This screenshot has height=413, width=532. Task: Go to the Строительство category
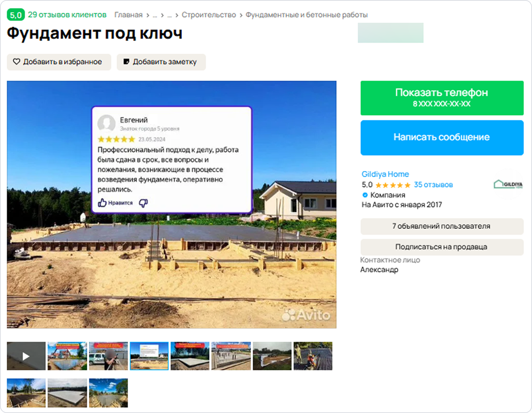(209, 15)
